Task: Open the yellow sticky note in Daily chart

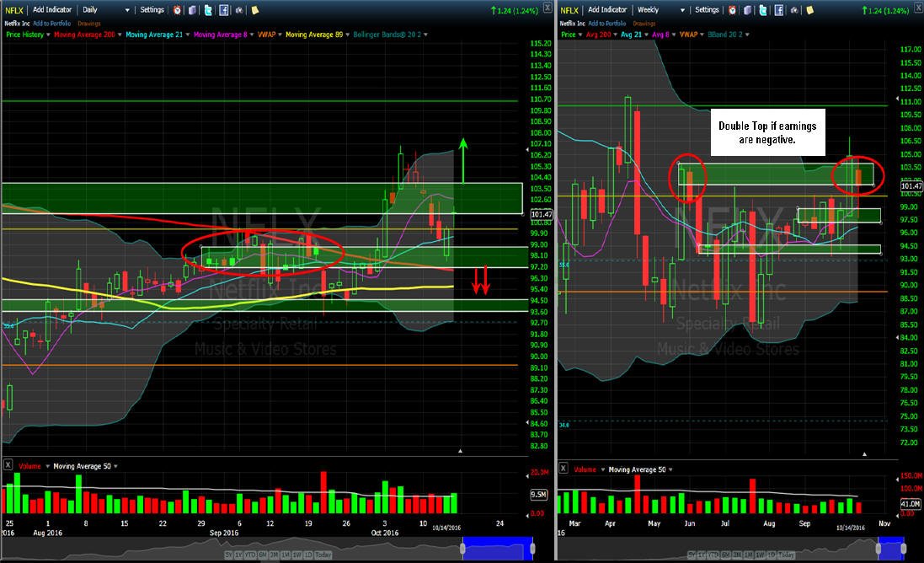Action: click(254, 10)
